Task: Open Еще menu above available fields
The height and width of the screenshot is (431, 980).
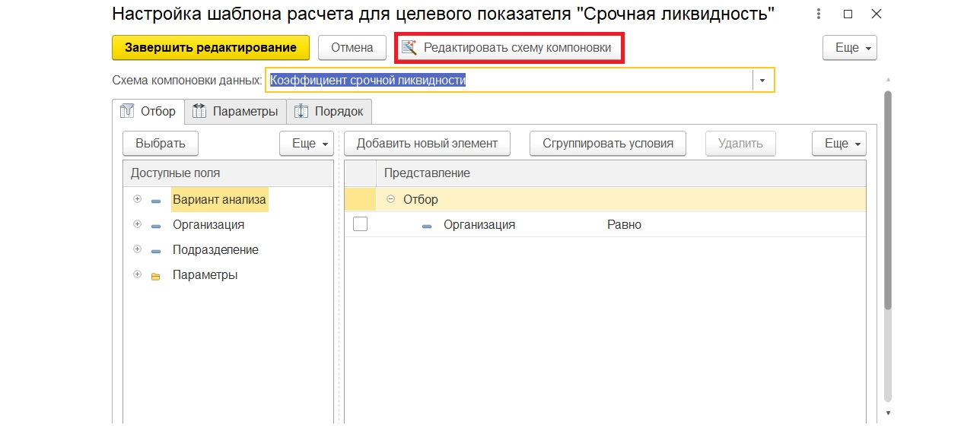Action: tap(307, 143)
